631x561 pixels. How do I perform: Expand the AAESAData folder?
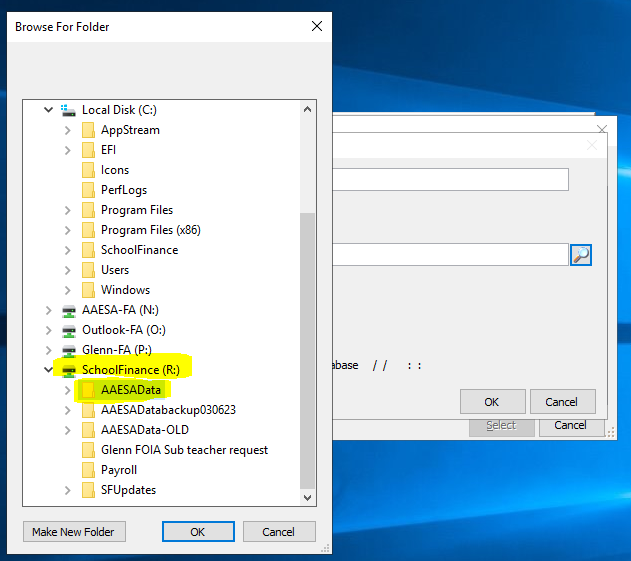click(x=68, y=390)
